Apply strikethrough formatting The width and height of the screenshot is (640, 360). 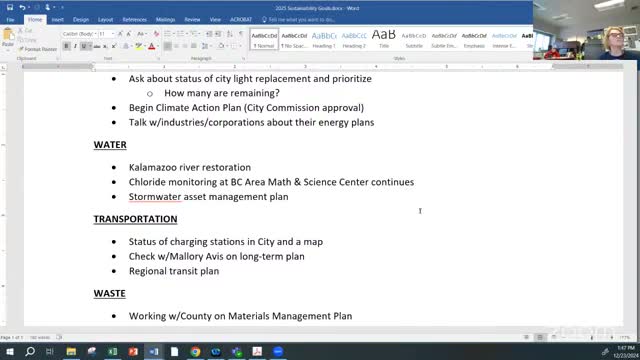tap(97, 47)
